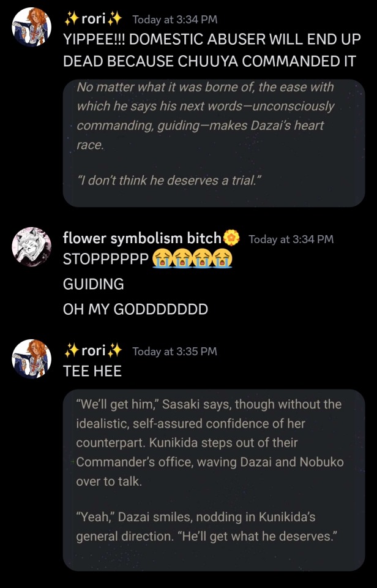Click the "Today at 3:35 PM" timestamp
Viewport: 377px width, 588px height.
[174, 352]
